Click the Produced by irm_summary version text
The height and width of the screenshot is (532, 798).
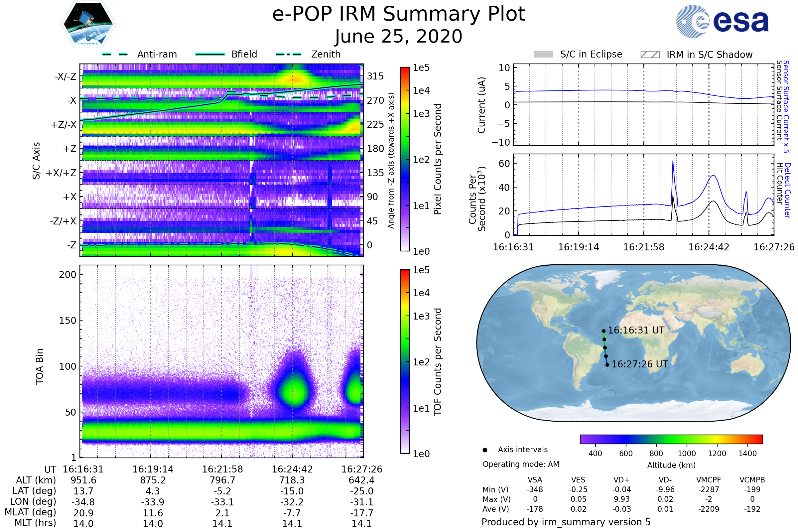[x=566, y=522]
